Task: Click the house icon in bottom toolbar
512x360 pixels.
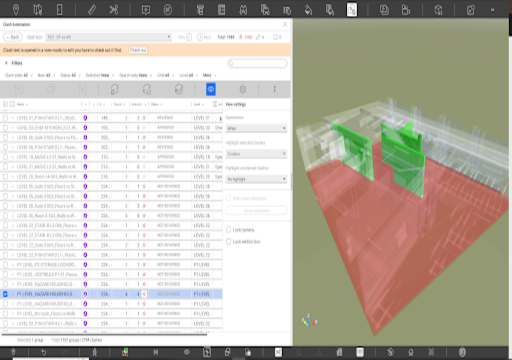Action: 411,352
